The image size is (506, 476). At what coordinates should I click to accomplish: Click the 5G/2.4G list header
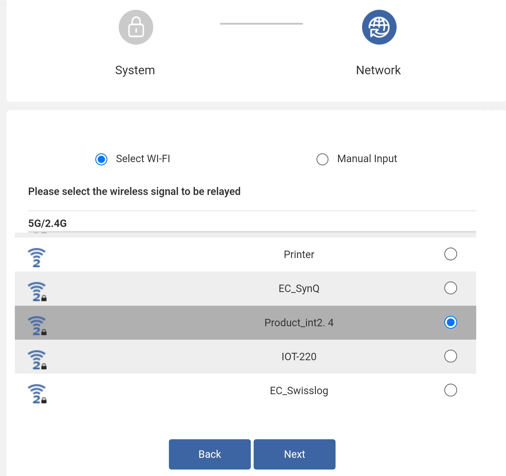coord(47,223)
